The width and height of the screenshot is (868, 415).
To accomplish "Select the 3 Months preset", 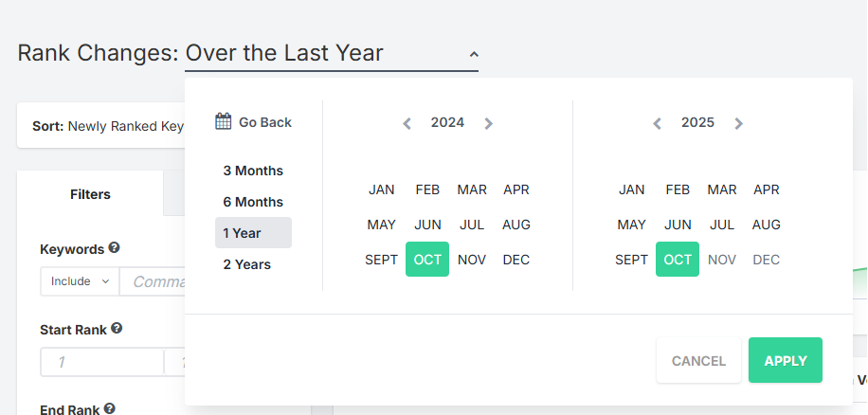I will point(253,171).
